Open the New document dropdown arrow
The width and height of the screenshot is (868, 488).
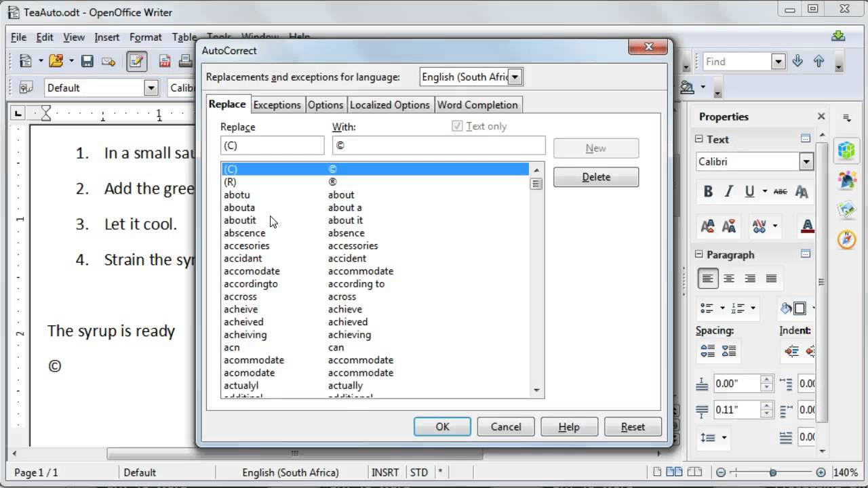click(41, 62)
